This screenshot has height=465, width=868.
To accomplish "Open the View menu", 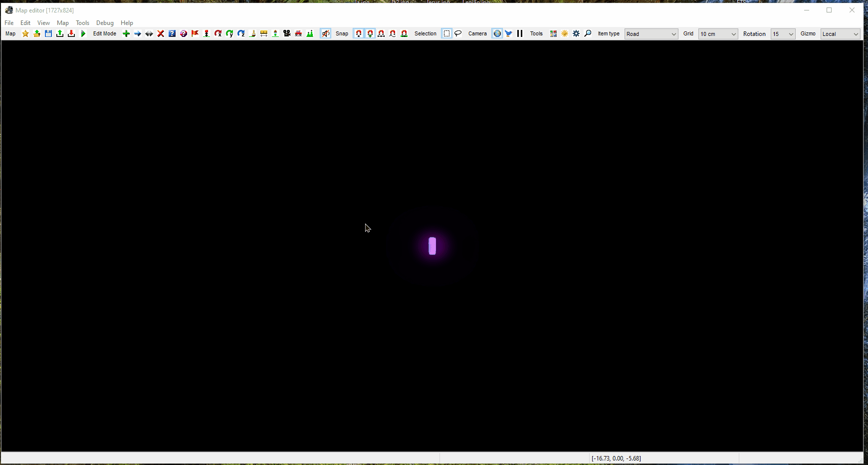I will [x=43, y=23].
